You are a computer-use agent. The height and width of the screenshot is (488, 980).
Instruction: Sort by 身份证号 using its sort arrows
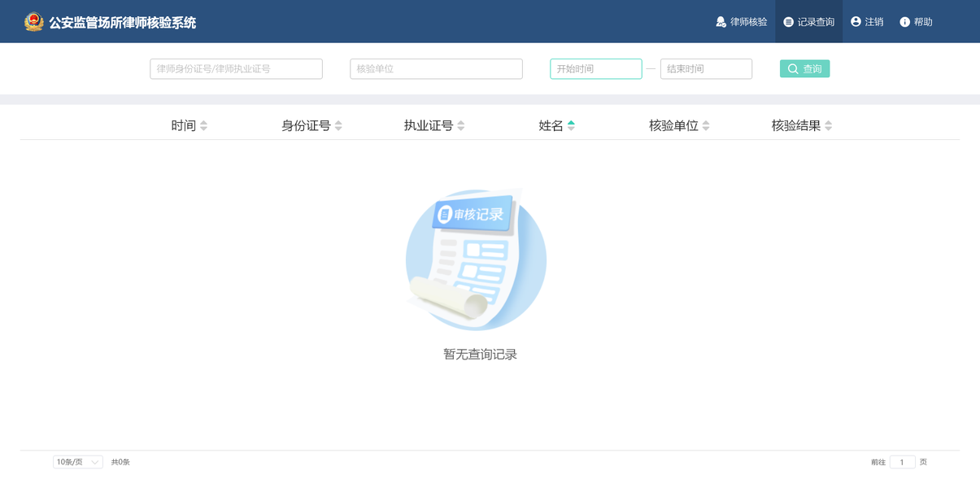[x=338, y=125]
